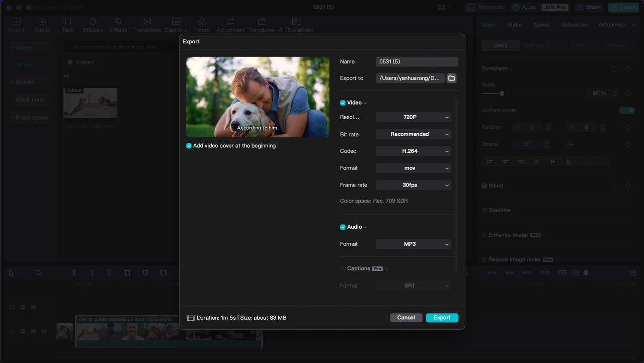This screenshot has width=644, height=363.
Task: Click the folder icon next to Export to
Action: 451,78
